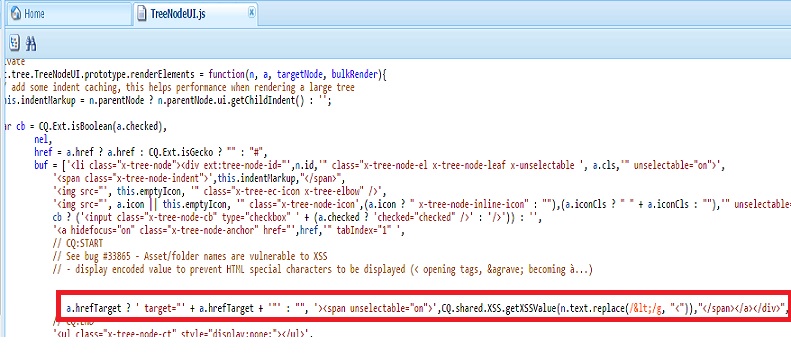Click the comment about indent caching
Viewport: 791px width, 361px height.
pos(179,87)
